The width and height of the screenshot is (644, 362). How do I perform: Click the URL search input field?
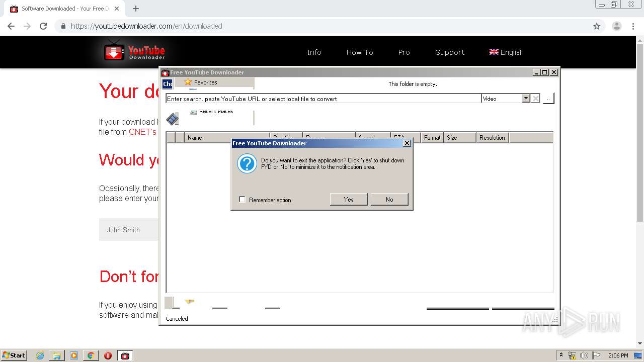(324, 99)
